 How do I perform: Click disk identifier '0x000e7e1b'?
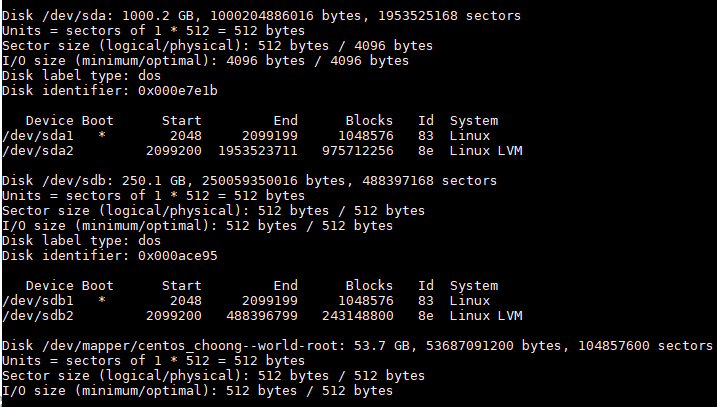coord(178,91)
